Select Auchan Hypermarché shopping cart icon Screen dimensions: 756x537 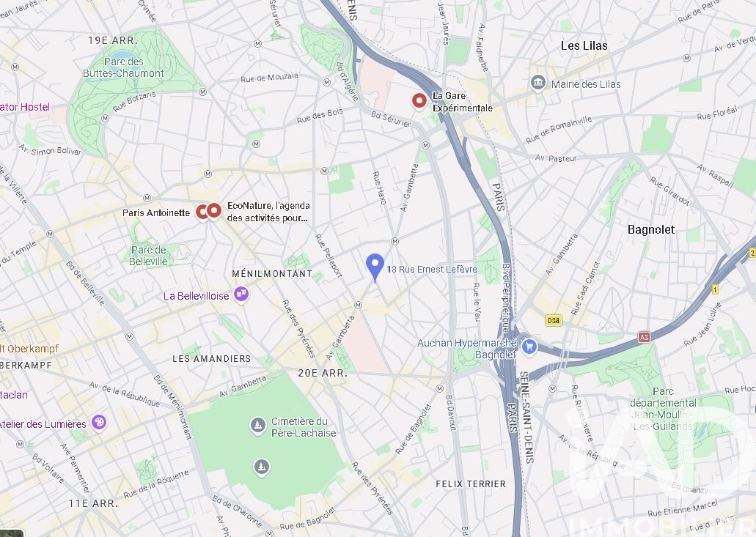(x=529, y=347)
